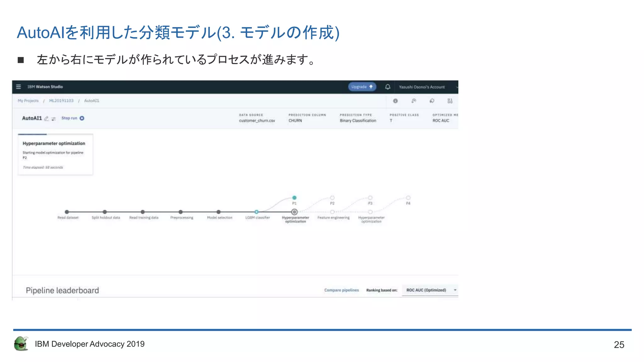
Task: Click the history icon in toolbar
Action: pyautogui.click(x=414, y=101)
